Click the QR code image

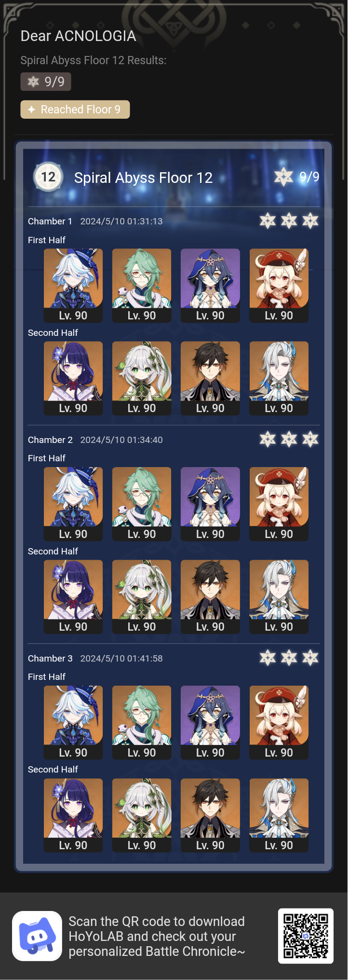[x=306, y=936]
